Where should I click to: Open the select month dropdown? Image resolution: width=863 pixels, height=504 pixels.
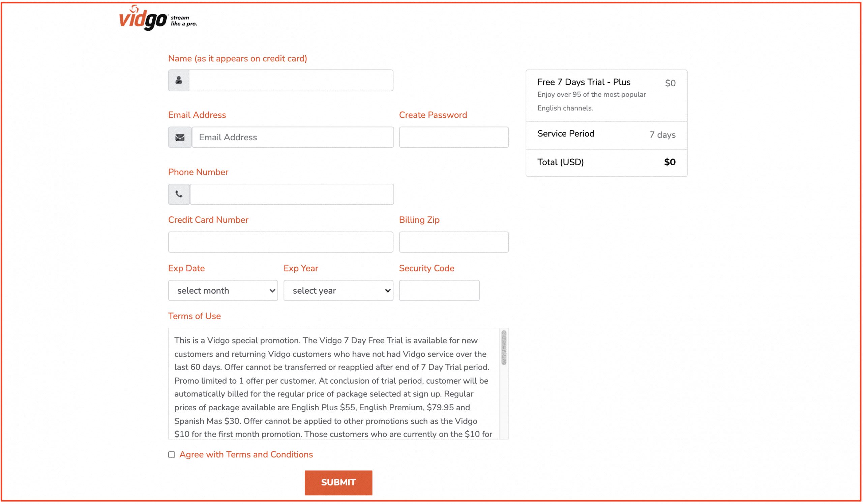223,291
